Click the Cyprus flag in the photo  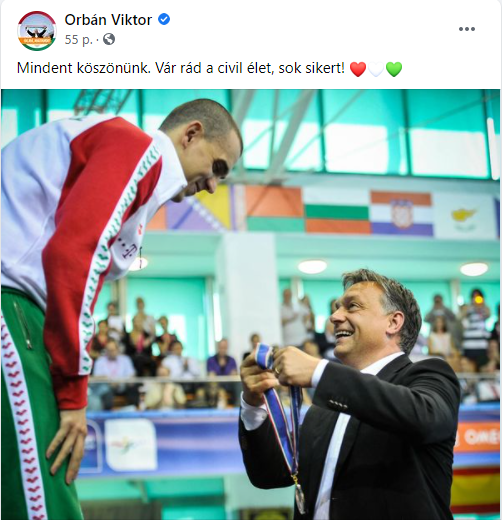pos(464,217)
